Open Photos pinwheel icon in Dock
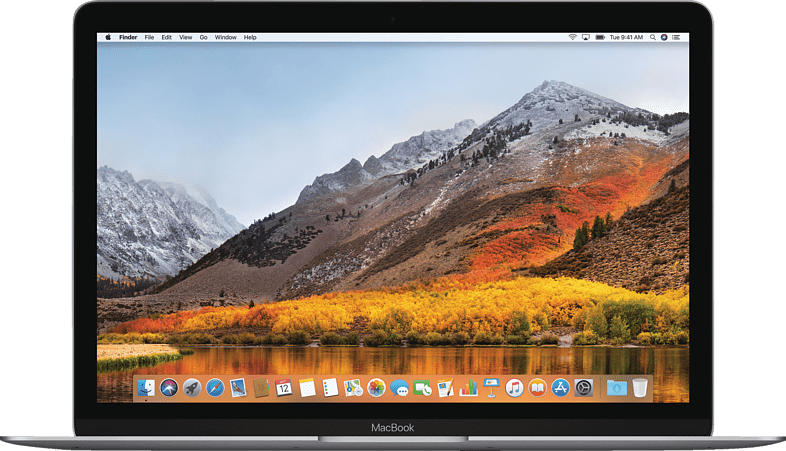 click(376, 388)
